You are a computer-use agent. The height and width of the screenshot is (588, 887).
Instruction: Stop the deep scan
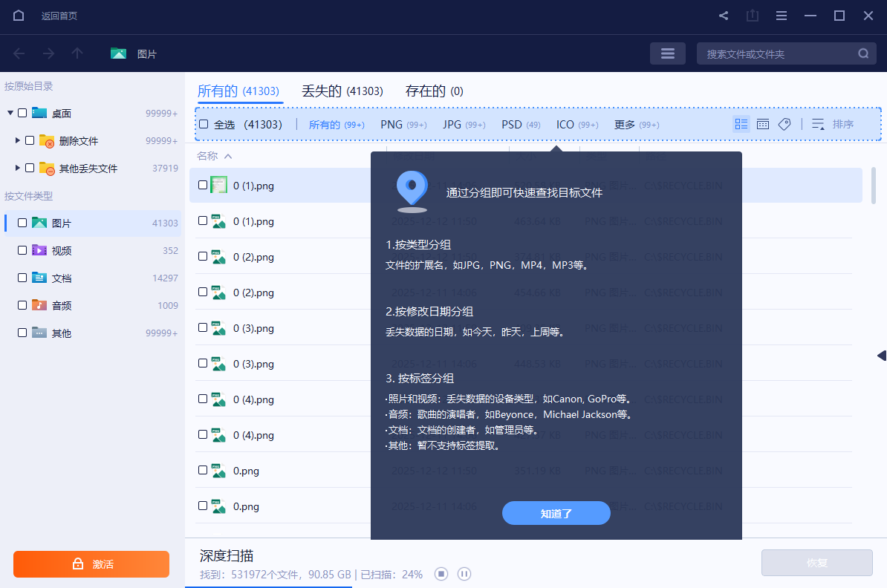(x=441, y=573)
